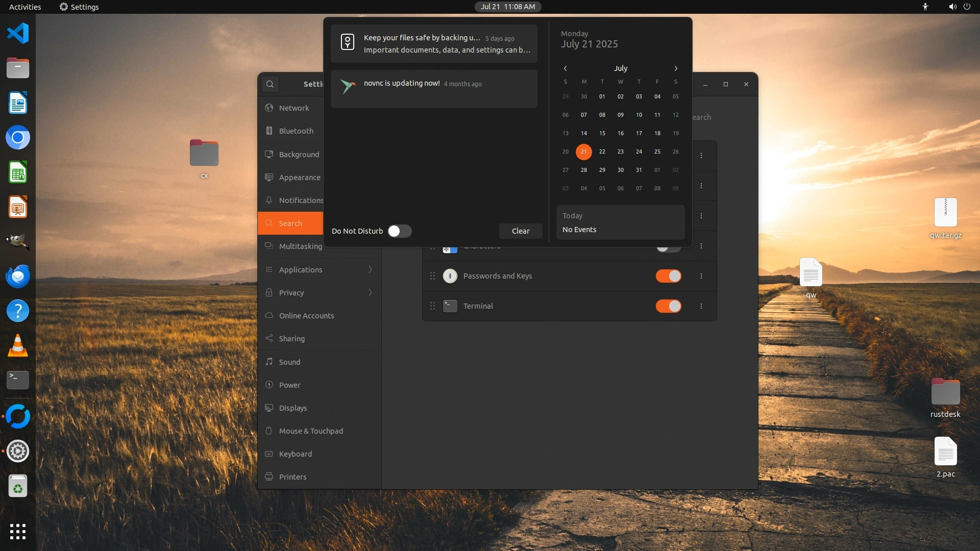Enable the Do Not Disturb switch
The height and width of the screenshot is (551, 980).
click(399, 231)
